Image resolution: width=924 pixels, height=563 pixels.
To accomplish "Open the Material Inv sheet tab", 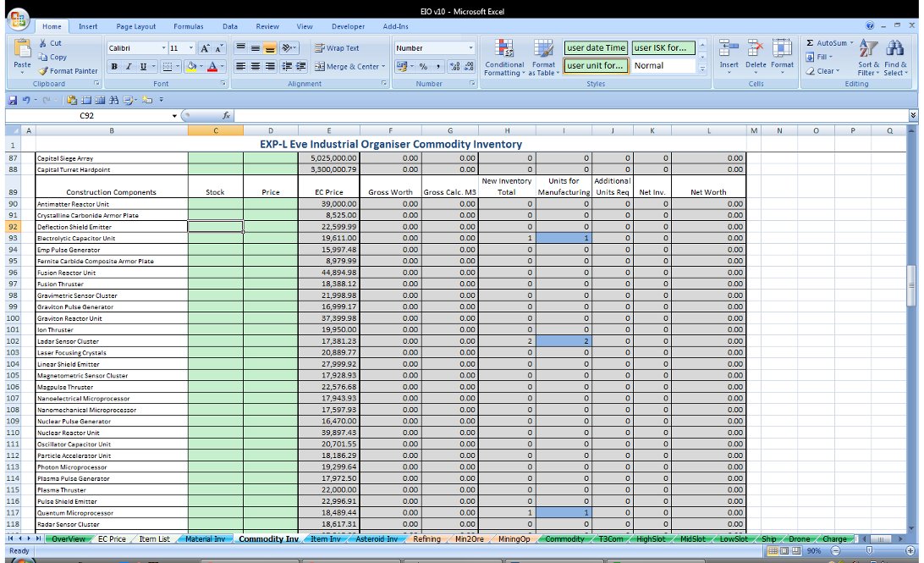I will coord(205,538).
